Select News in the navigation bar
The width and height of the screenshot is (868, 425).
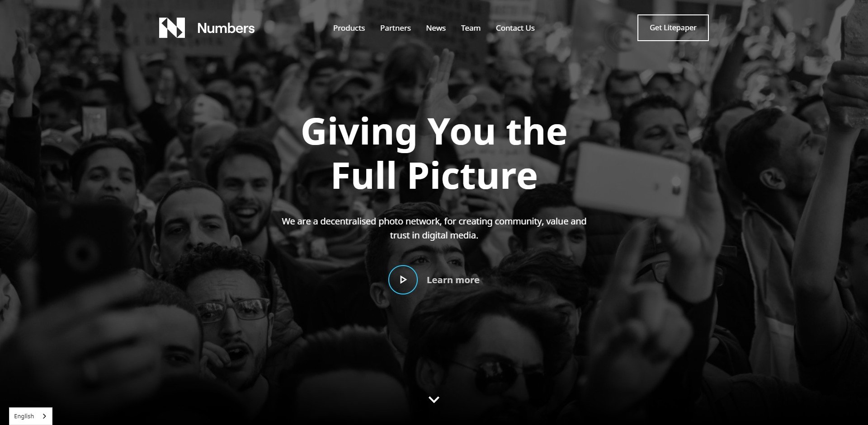(x=436, y=28)
